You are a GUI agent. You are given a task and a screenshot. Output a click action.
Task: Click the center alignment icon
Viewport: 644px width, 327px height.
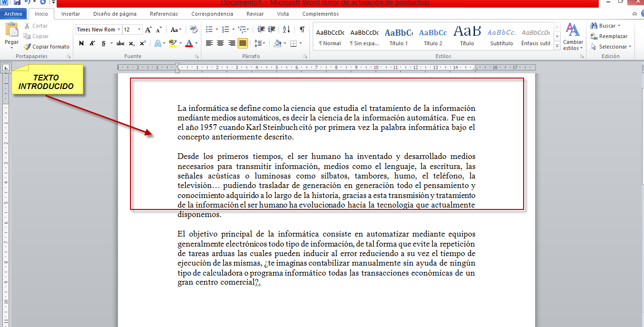tap(220, 43)
